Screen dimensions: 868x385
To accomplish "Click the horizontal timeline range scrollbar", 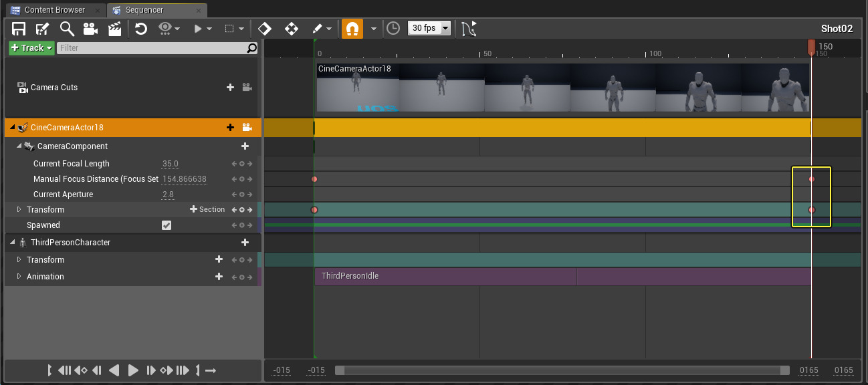I will 562,370.
